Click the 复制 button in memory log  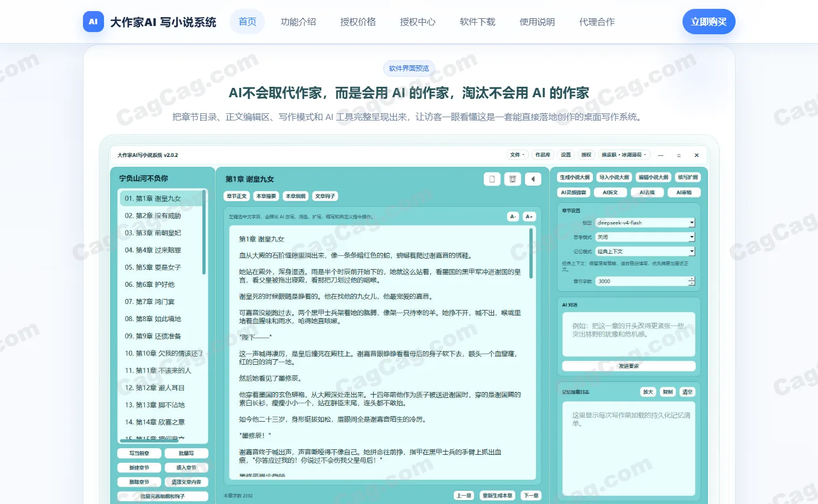click(x=668, y=392)
